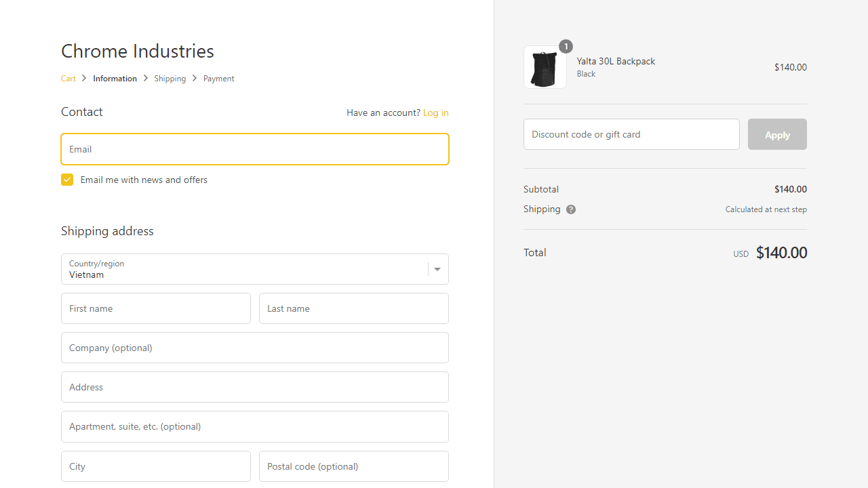Image resolution: width=868 pixels, height=488 pixels.
Task: Go back to Cart breadcrumb
Action: 68,79
